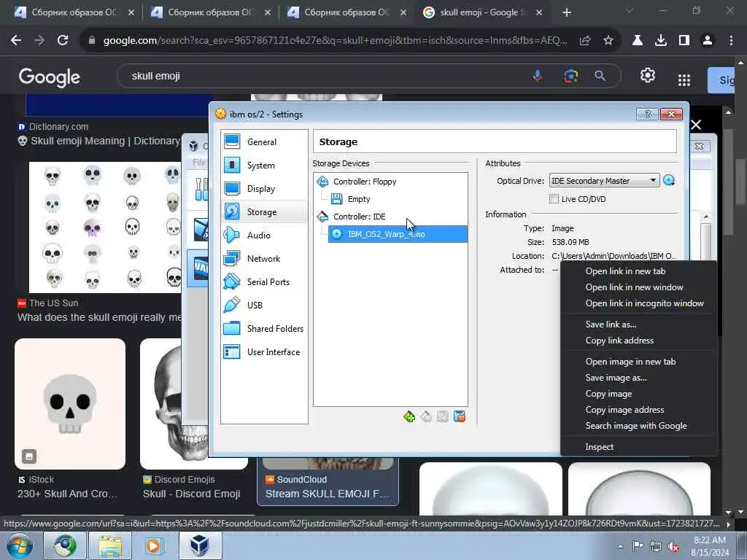This screenshot has width=747, height=560.
Task: Open a new browser tab
Action: [x=566, y=12]
